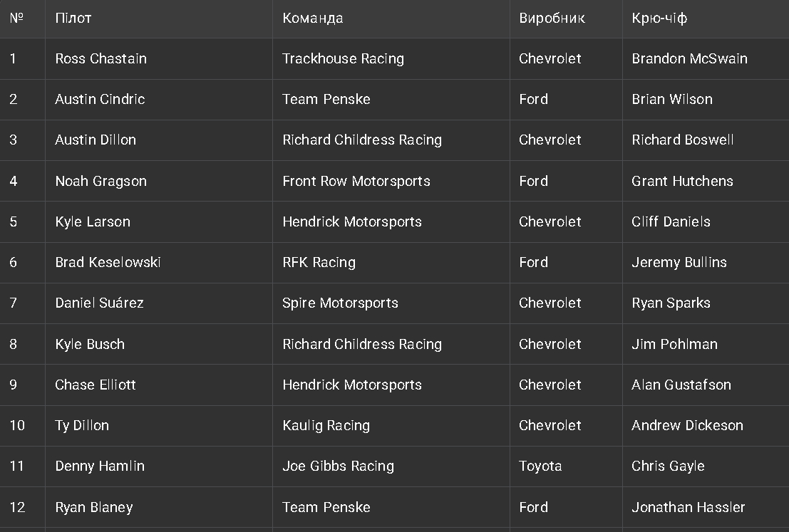
Task: Click crew chief Brandon McSwain
Action: [x=689, y=59]
